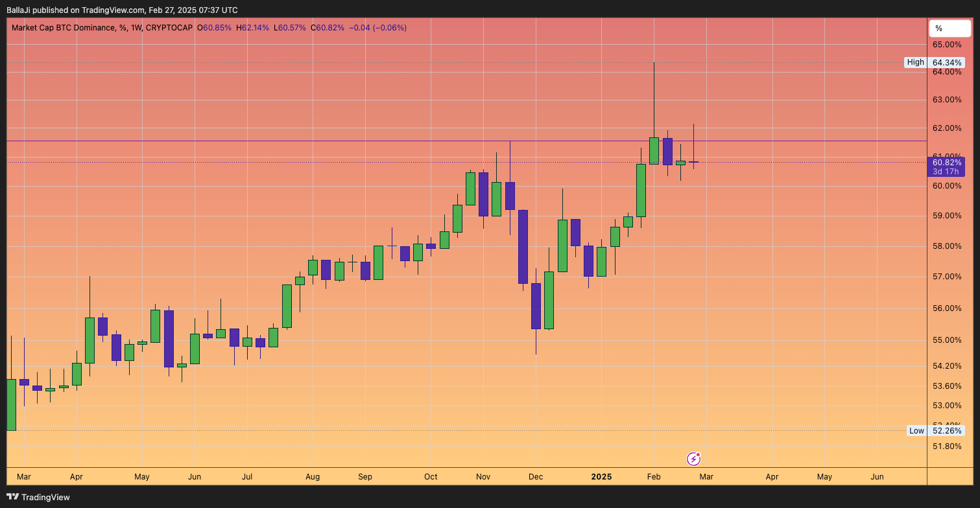This screenshot has width=980, height=508.
Task: Click the TradingView wordmark at bottom
Action: pos(45,497)
